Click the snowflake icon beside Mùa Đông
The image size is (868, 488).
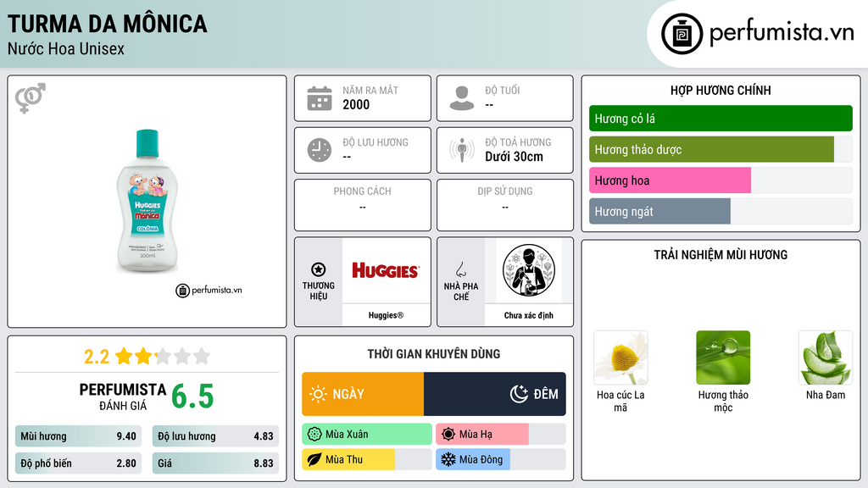click(448, 459)
